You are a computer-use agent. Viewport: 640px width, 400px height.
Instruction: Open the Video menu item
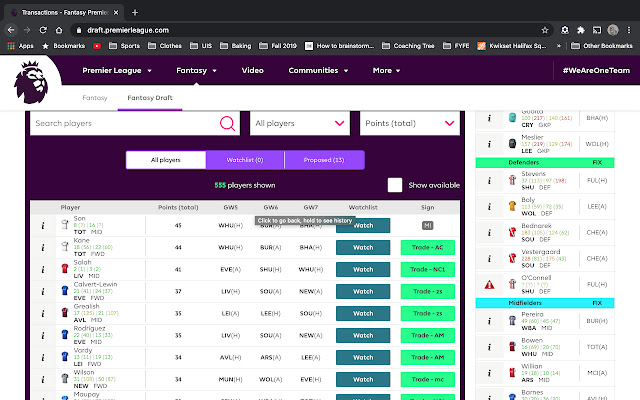[x=252, y=71]
